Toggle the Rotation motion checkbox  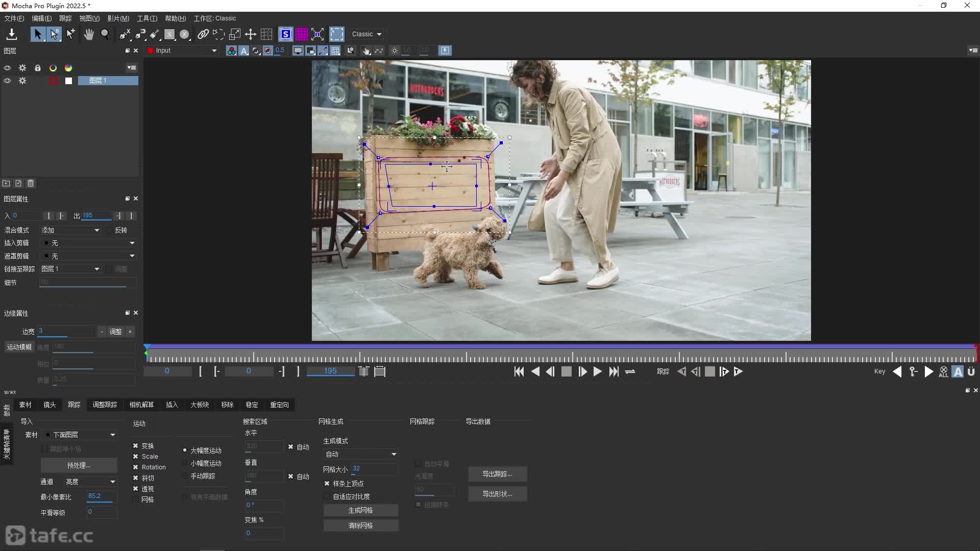(x=136, y=467)
